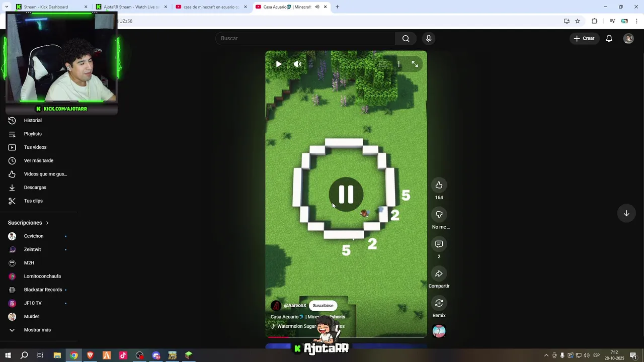Click the Suscribirse button

click(x=323, y=306)
